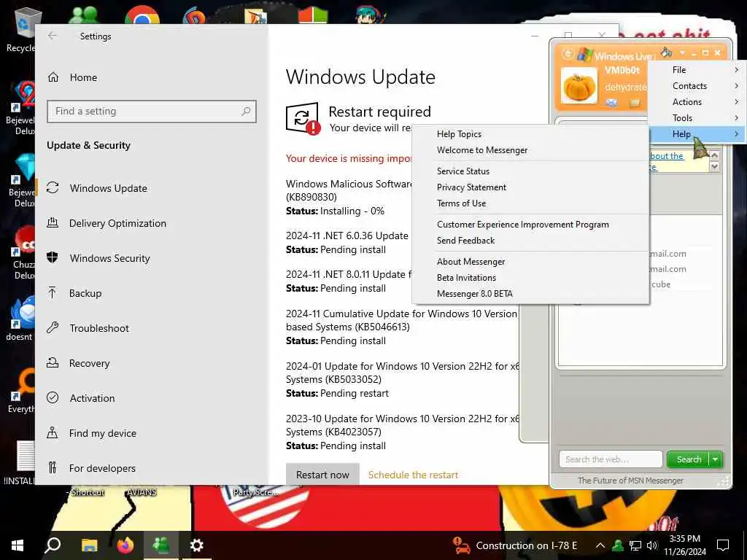Switch to Messenger taskbar button
Viewport: 747px width, 560px height.
(x=161, y=545)
